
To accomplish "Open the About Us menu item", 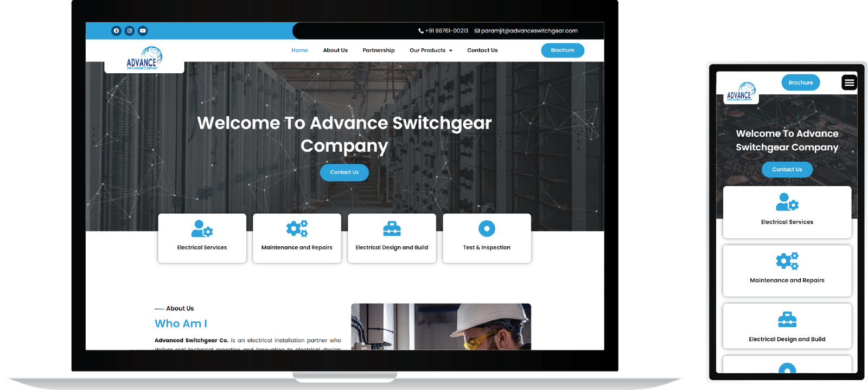I will (335, 50).
